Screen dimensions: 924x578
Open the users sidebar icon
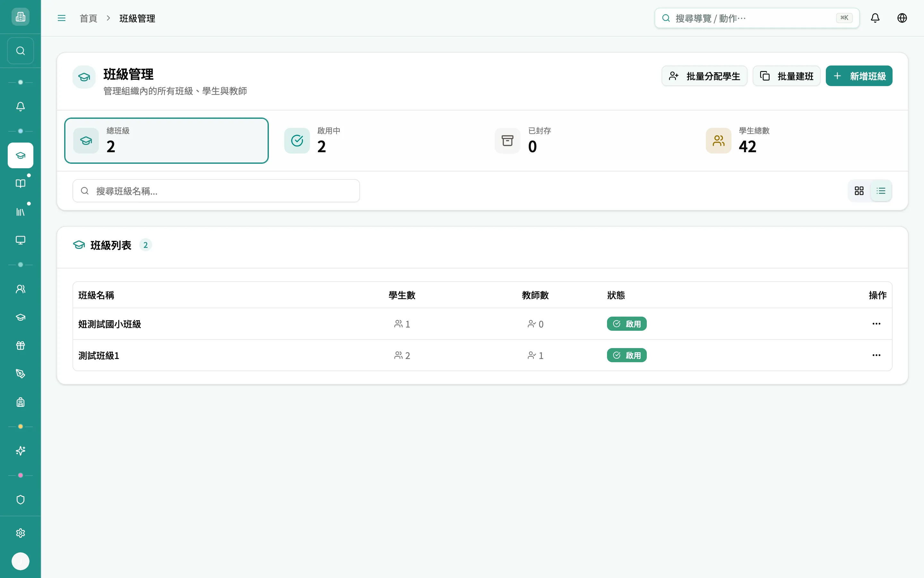pos(20,289)
